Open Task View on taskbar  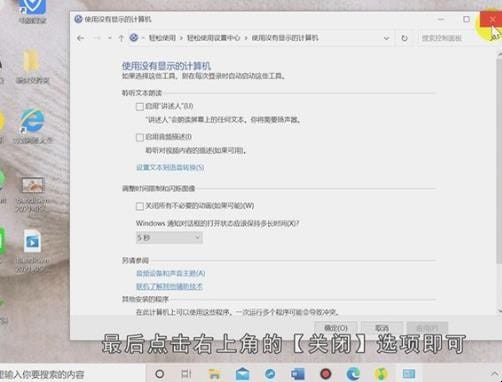[x=186, y=374]
